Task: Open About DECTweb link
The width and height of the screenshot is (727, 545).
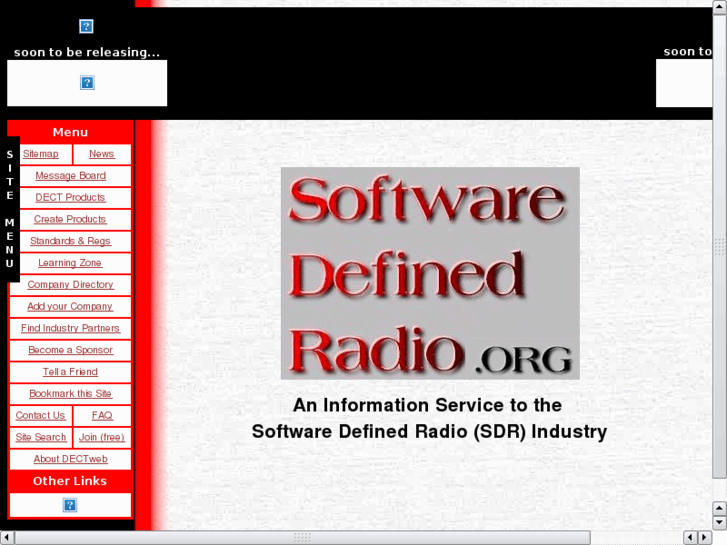Action: click(70, 459)
